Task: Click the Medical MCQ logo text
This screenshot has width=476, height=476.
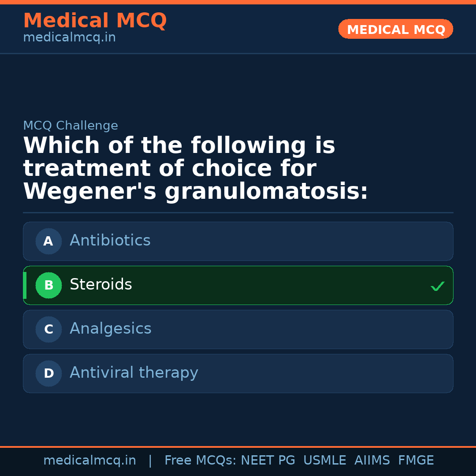Action: [95, 21]
